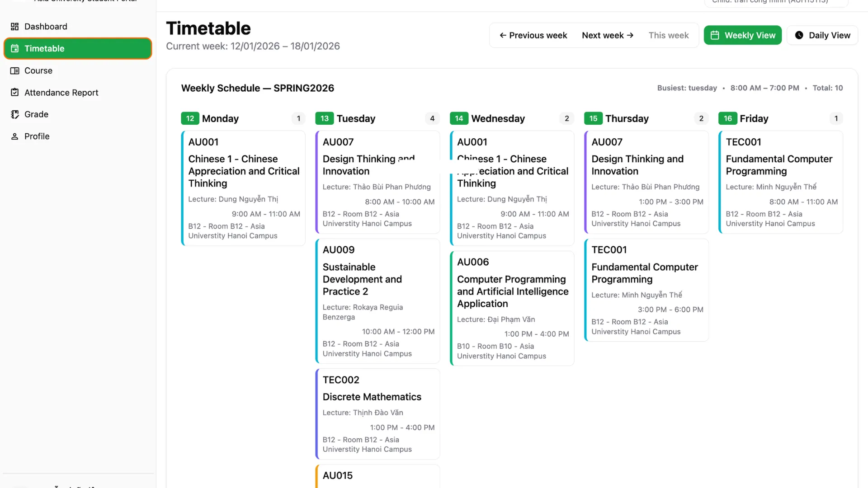Enable Weekly View mode
Image resolution: width=868 pixels, height=488 pixels.
pos(742,35)
